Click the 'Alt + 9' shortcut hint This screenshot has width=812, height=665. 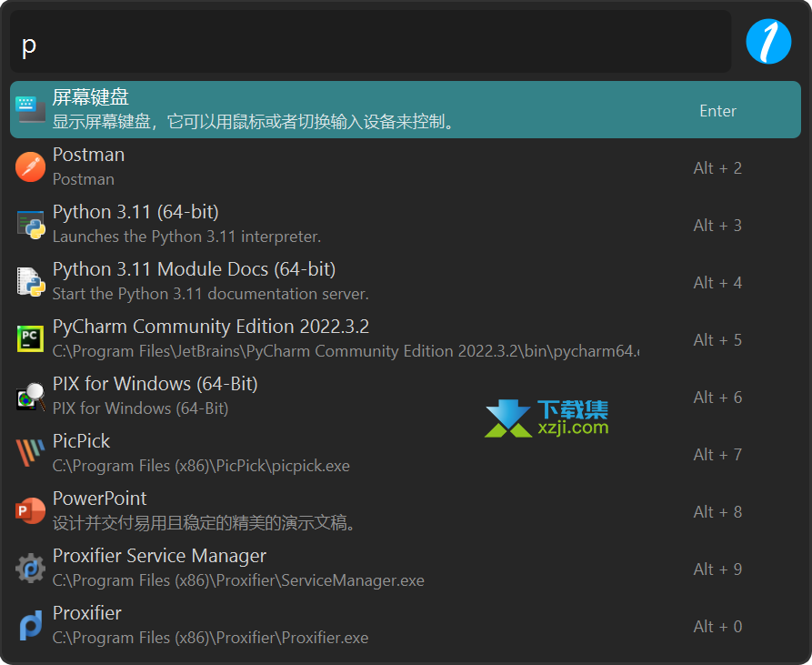(717, 569)
